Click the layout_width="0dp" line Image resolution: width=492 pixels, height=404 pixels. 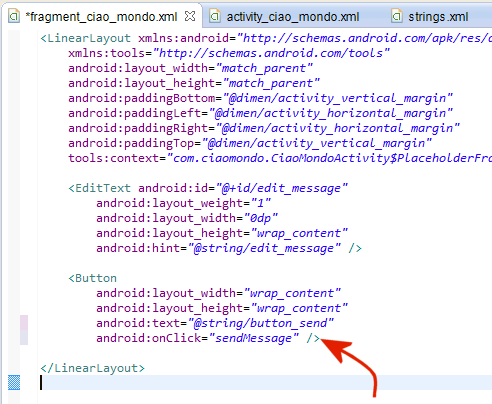point(187,218)
